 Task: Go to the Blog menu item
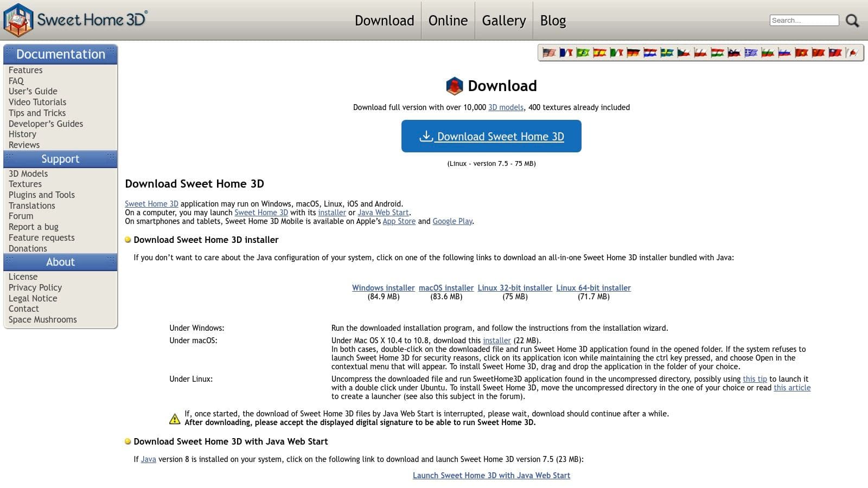point(553,21)
